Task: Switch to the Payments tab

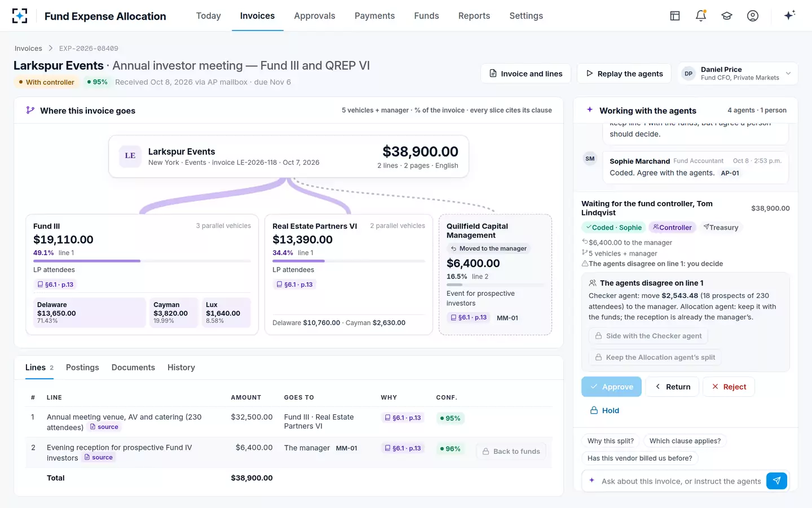Action: pyautogui.click(x=374, y=16)
